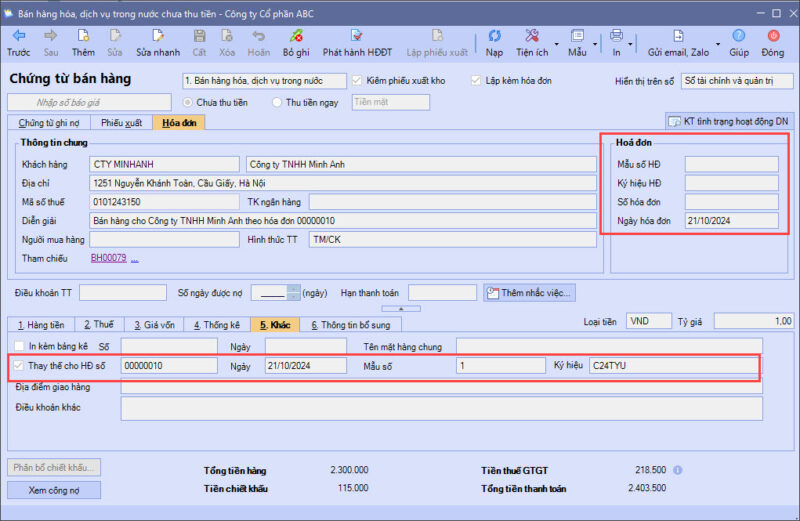Click the Nạp reload icon

pyautogui.click(x=494, y=37)
